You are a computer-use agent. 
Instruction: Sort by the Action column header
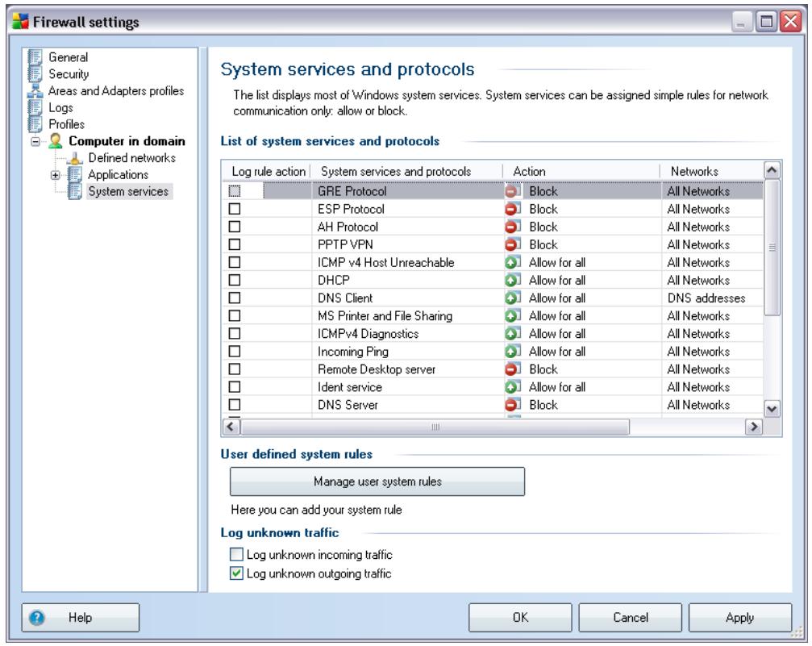[581, 172]
